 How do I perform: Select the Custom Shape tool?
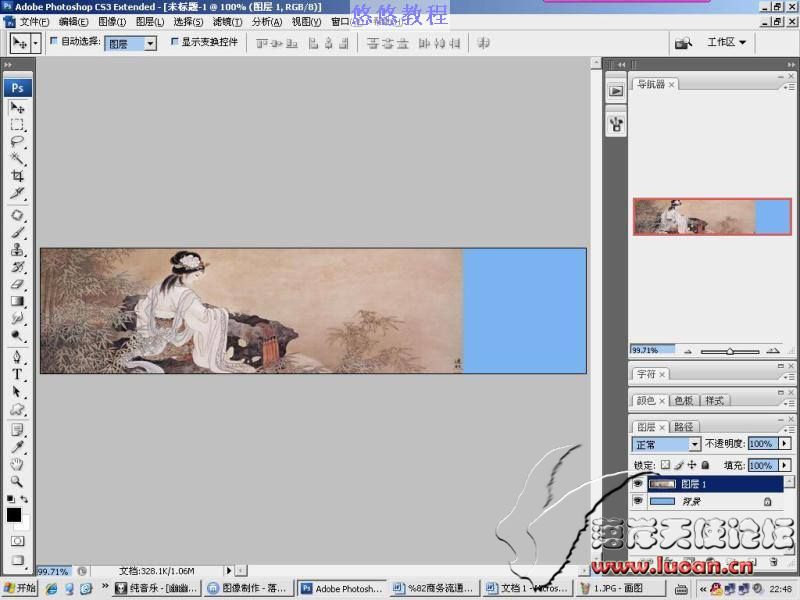(17, 409)
